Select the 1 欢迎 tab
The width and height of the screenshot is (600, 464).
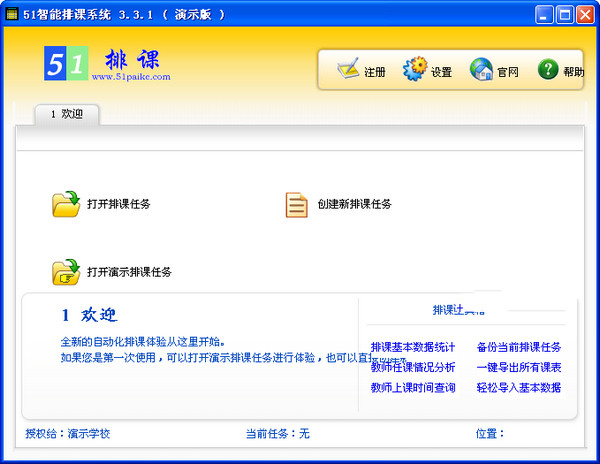tap(67, 114)
